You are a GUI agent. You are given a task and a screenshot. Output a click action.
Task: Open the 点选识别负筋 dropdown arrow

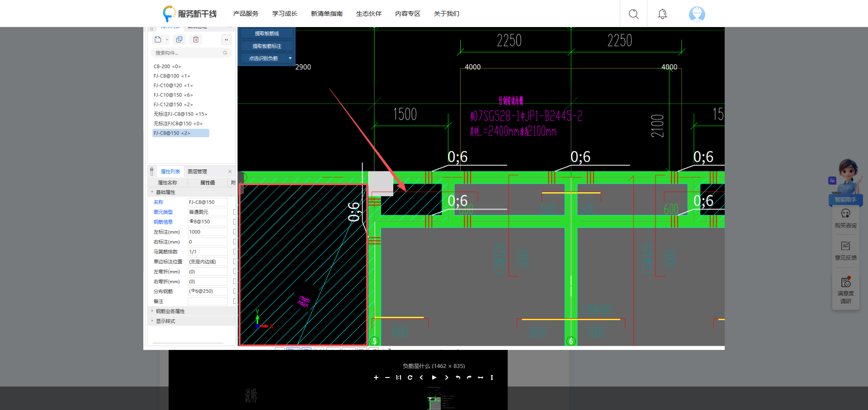(290, 58)
